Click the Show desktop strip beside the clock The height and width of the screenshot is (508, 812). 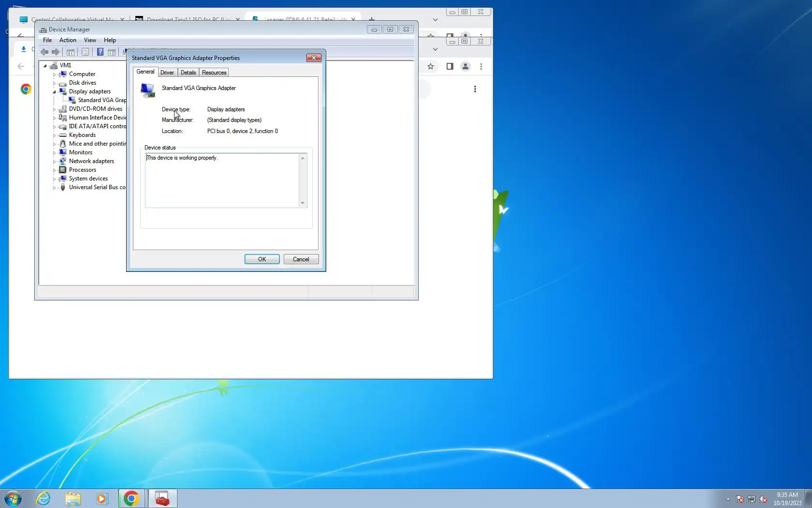pos(808,499)
